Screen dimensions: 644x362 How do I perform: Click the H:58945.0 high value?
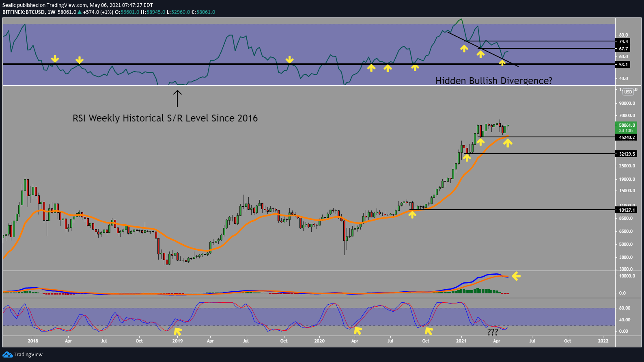click(x=153, y=12)
